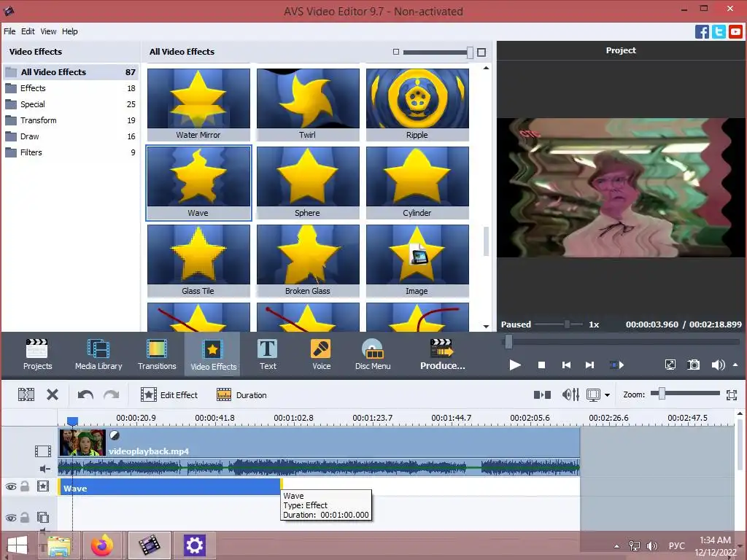The height and width of the screenshot is (560, 747).
Task: Go to next scene
Action: (x=617, y=365)
